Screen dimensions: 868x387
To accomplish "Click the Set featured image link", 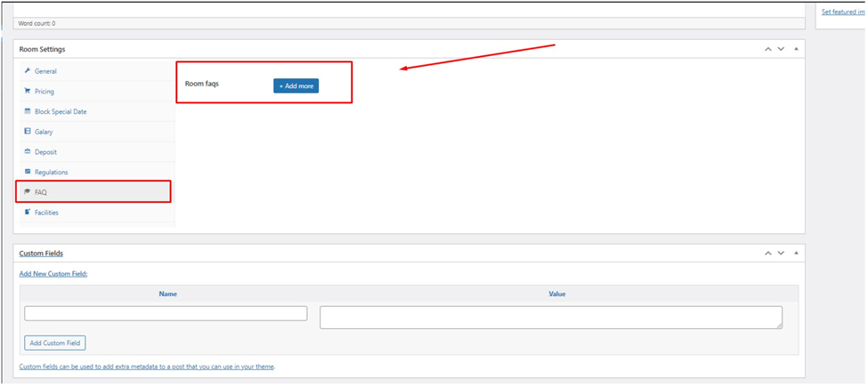I will tap(843, 12).
